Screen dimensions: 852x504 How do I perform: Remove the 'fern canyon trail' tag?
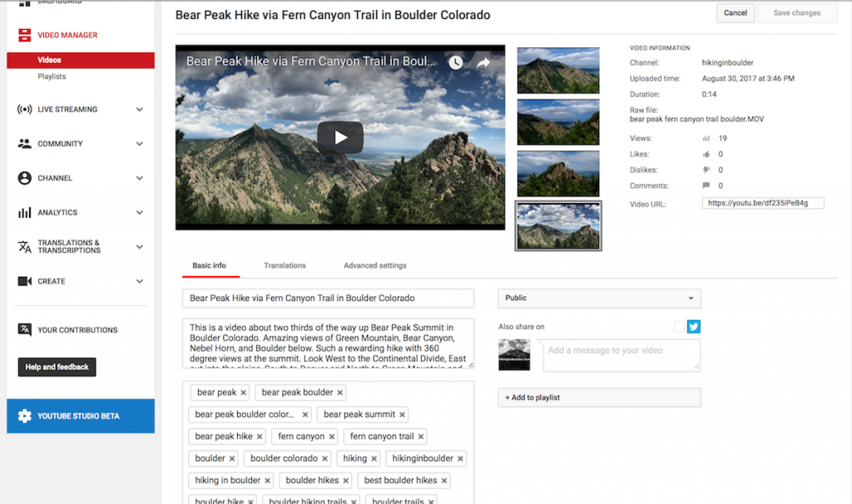[x=420, y=437]
